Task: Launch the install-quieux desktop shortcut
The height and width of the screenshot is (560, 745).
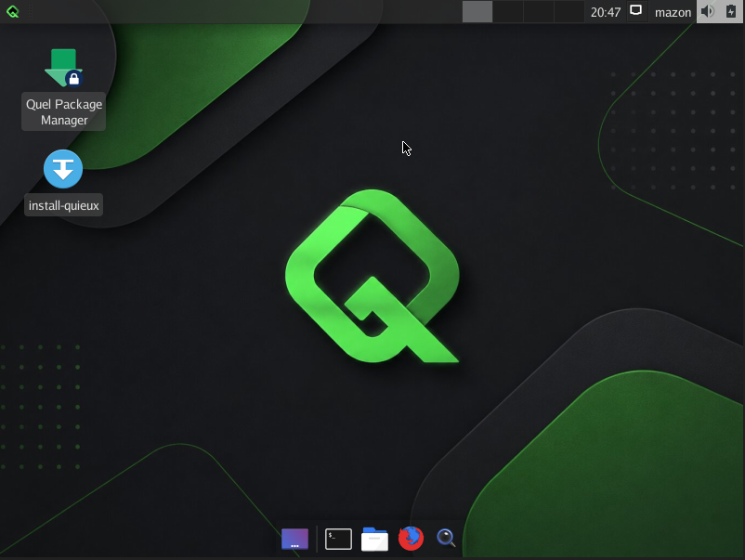Action: 63,169
